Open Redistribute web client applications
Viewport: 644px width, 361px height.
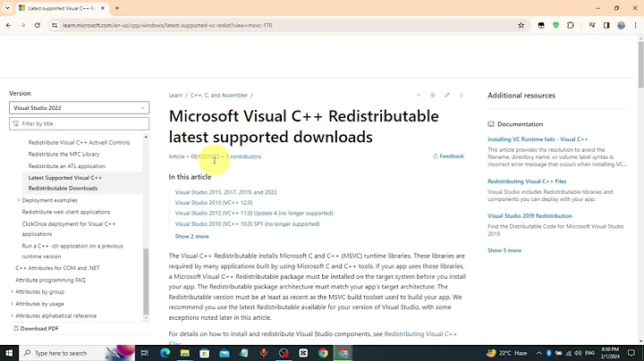click(66, 212)
